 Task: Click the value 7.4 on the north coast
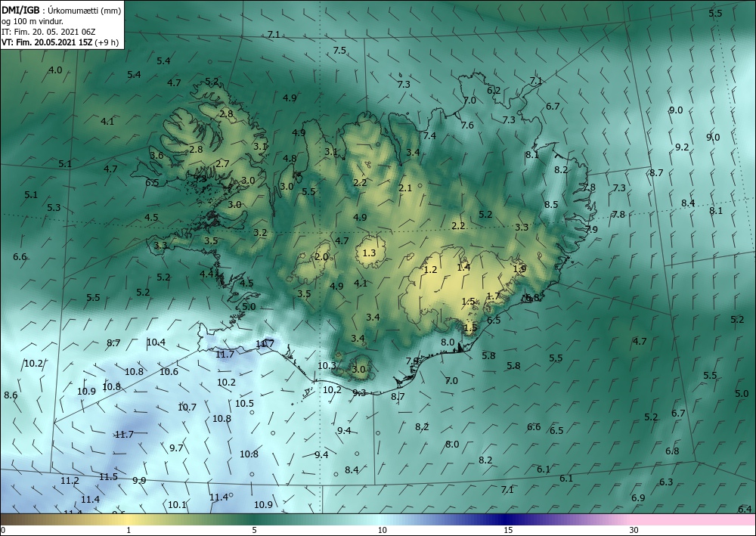pos(429,135)
